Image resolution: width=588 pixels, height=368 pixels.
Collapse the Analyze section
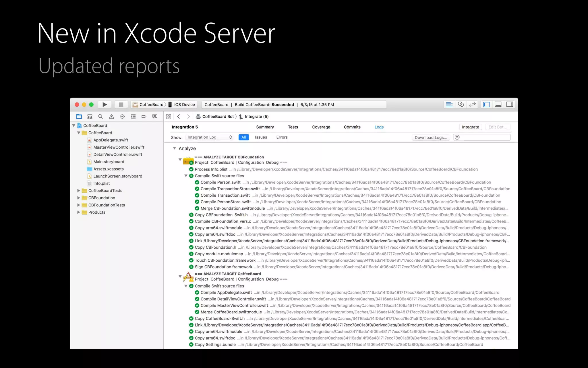pos(174,148)
